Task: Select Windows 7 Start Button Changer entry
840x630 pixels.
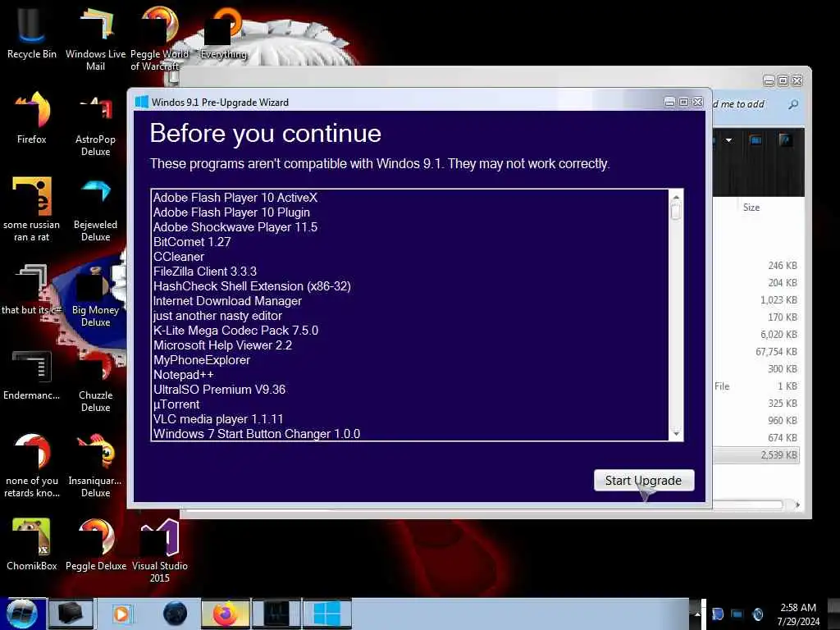Action: coord(257,434)
